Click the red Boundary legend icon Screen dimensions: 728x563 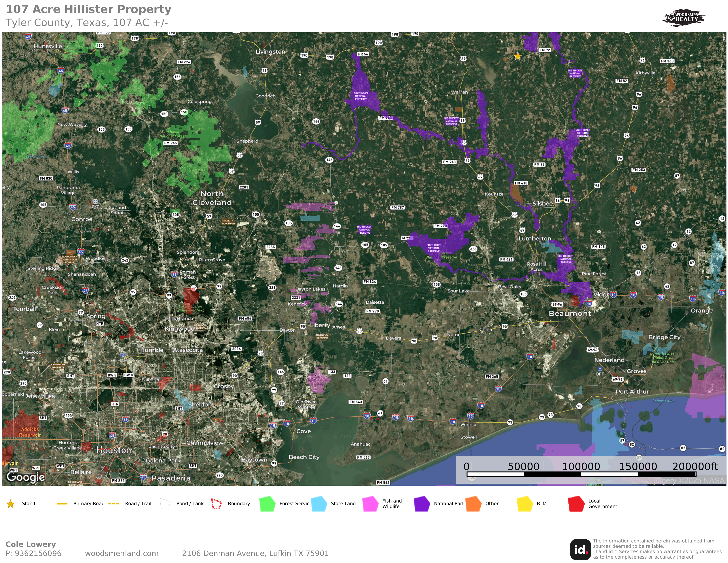tap(216, 504)
